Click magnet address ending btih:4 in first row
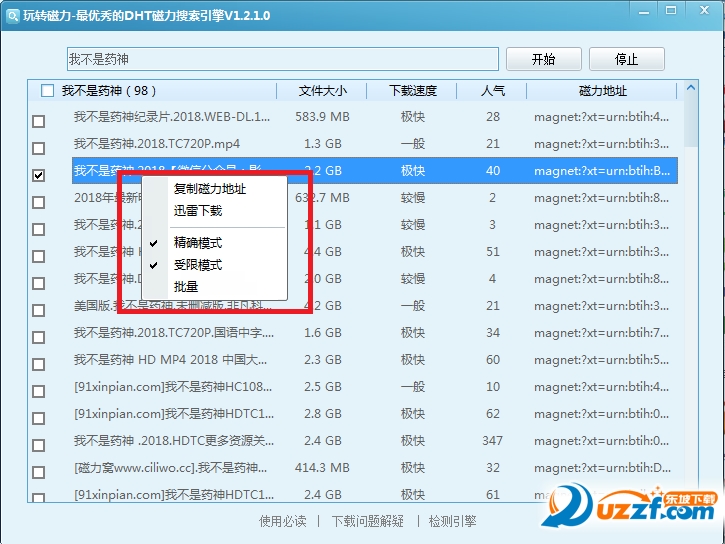This screenshot has height=544, width=725. coord(601,117)
